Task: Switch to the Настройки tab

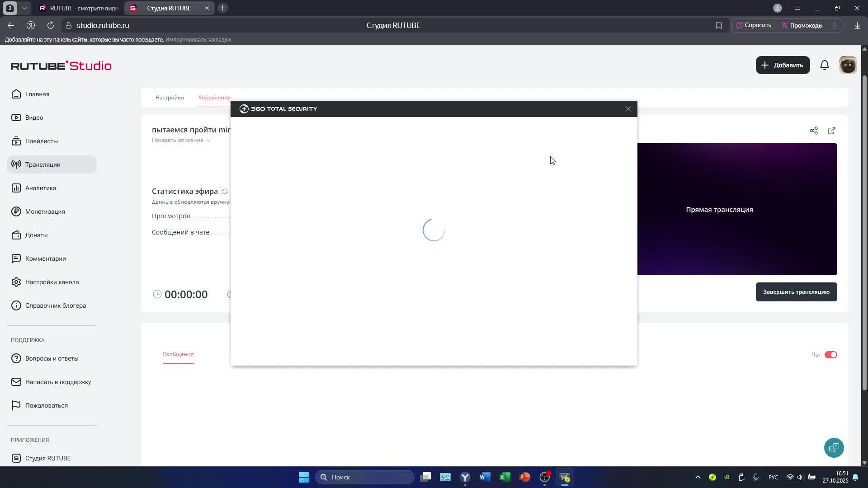Action: click(170, 98)
